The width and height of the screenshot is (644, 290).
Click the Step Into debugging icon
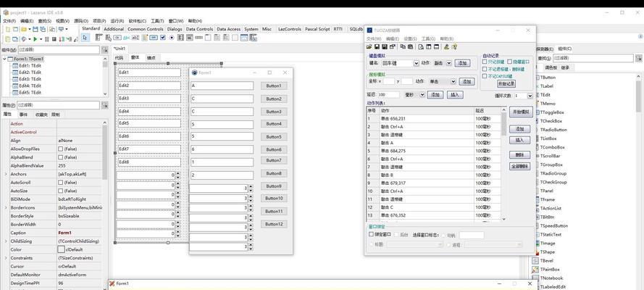(61, 39)
